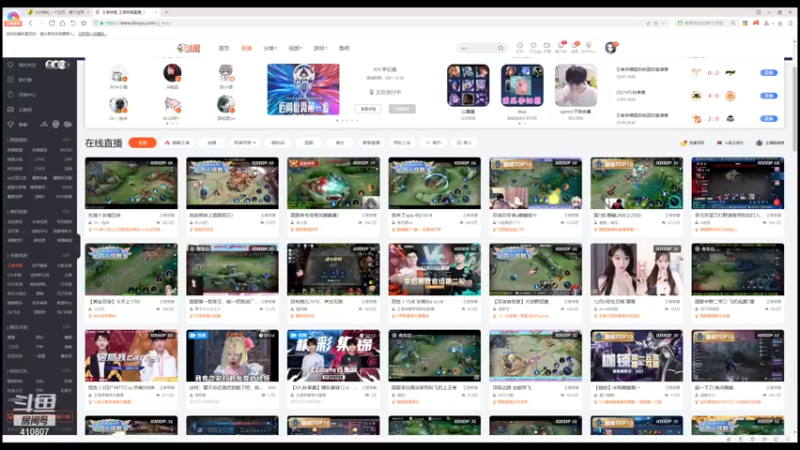Click the browser back arrow
The width and height of the screenshot is (800, 450).
(31, 23)
